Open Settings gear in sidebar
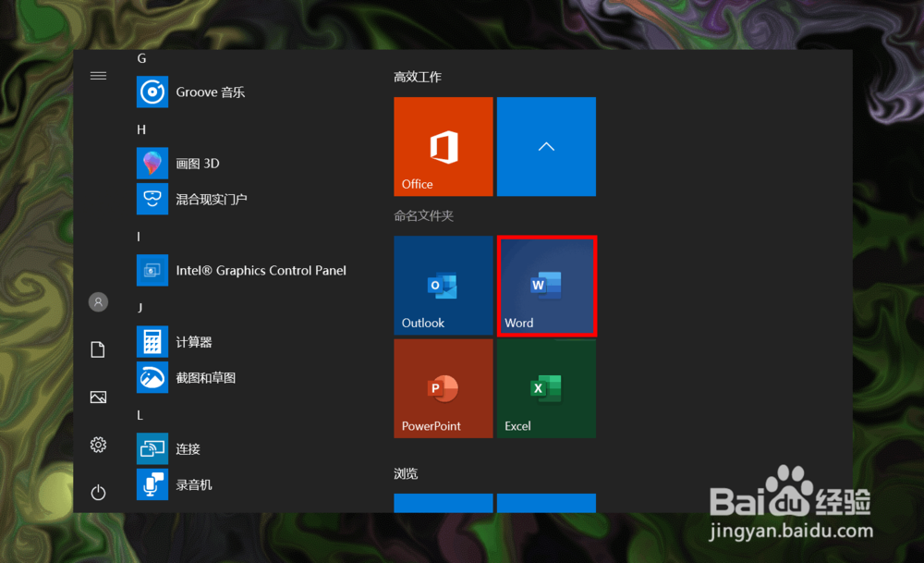The height and width of the screenshot is (563, 924). (x=99, y=445)
